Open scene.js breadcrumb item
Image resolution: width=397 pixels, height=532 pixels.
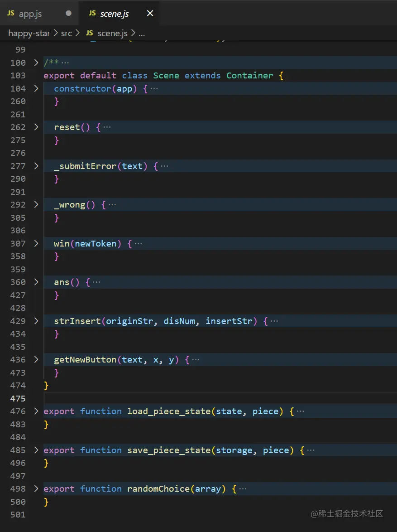113,33
